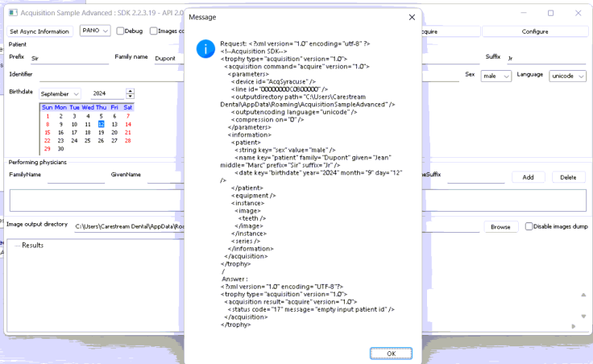Open the Sex dropdown showing male
The image size is (593, 364).
coord(496,76)
